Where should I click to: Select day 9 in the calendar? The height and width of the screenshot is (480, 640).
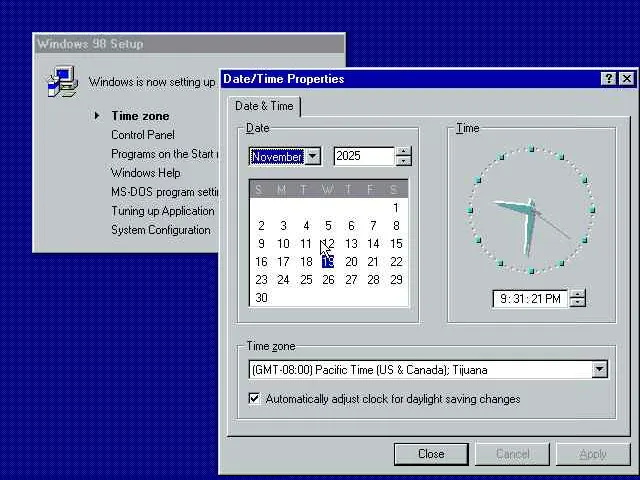261,244
